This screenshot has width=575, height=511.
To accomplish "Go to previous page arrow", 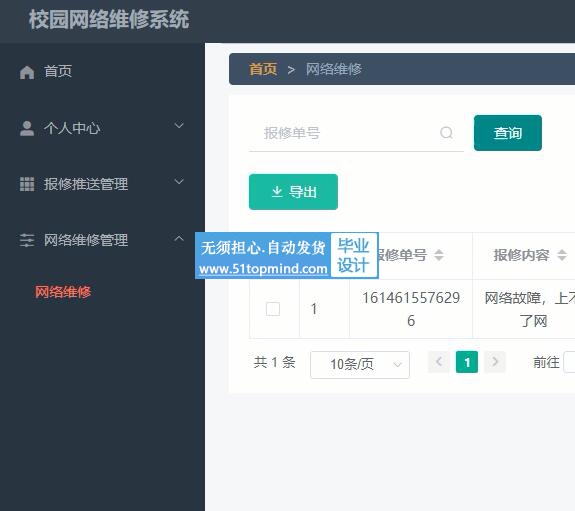I will [x=439, y=362].
